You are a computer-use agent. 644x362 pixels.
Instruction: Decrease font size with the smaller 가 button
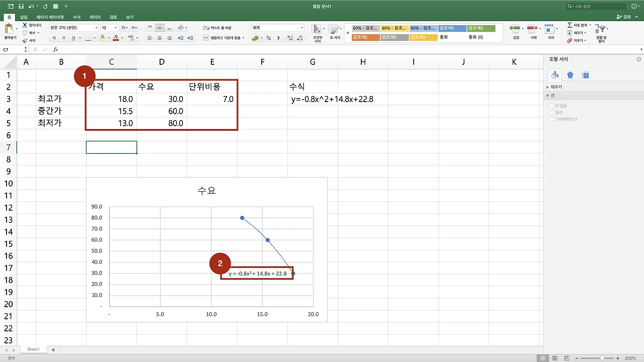[x=133, y=28]
